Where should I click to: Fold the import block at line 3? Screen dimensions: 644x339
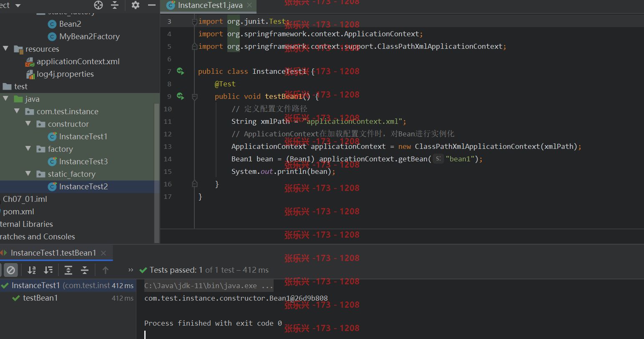[x=194, y=21]
